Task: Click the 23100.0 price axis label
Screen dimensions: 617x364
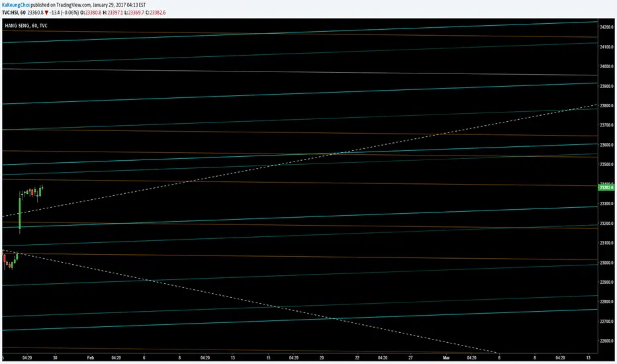Action: click(x=606, y=243)
